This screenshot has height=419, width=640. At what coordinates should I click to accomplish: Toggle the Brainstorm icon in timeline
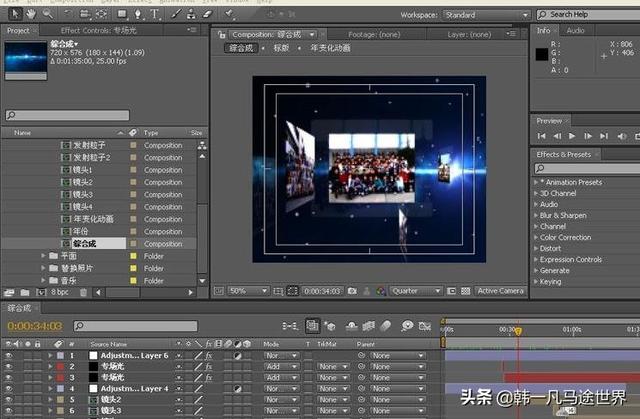(x=407, y=326)
